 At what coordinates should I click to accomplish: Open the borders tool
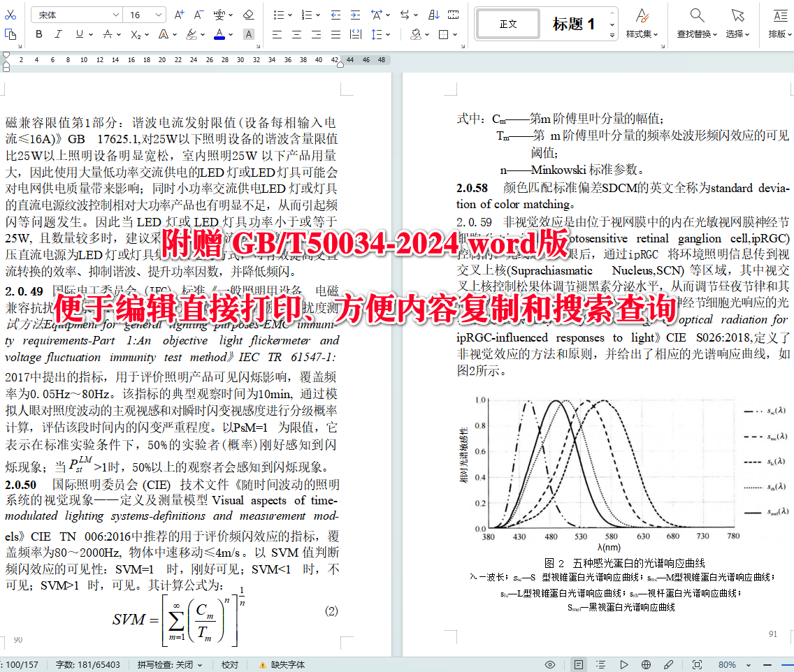coord(444,34)
